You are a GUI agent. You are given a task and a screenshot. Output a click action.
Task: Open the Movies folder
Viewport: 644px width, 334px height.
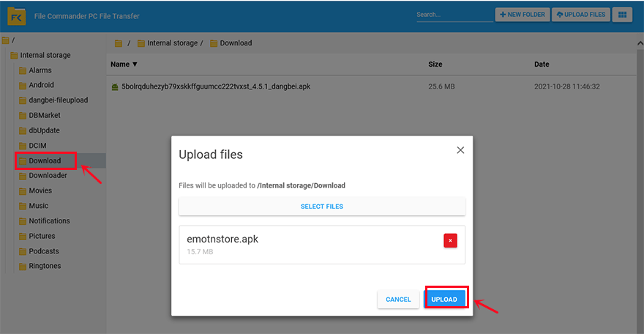point(40,190)
